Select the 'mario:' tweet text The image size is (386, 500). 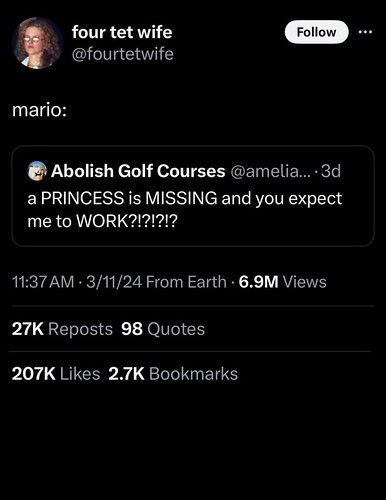pyautogui.click(x=39, y=110)
